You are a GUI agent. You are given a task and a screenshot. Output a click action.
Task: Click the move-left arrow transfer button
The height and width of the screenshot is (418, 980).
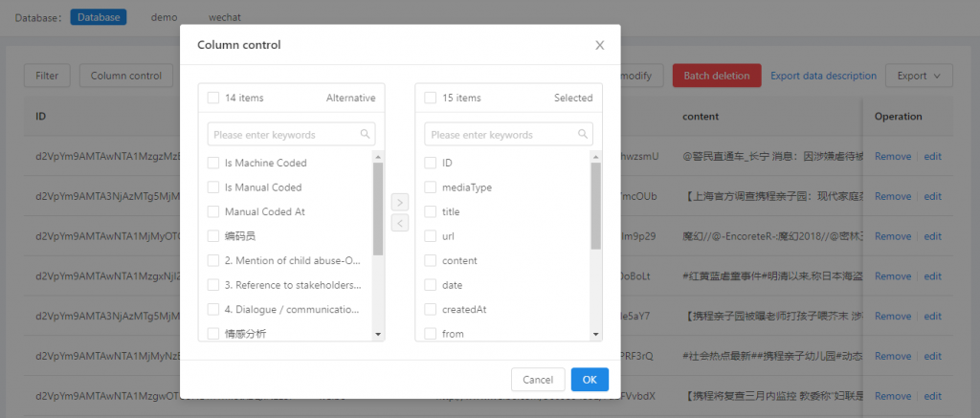[400, 223]
